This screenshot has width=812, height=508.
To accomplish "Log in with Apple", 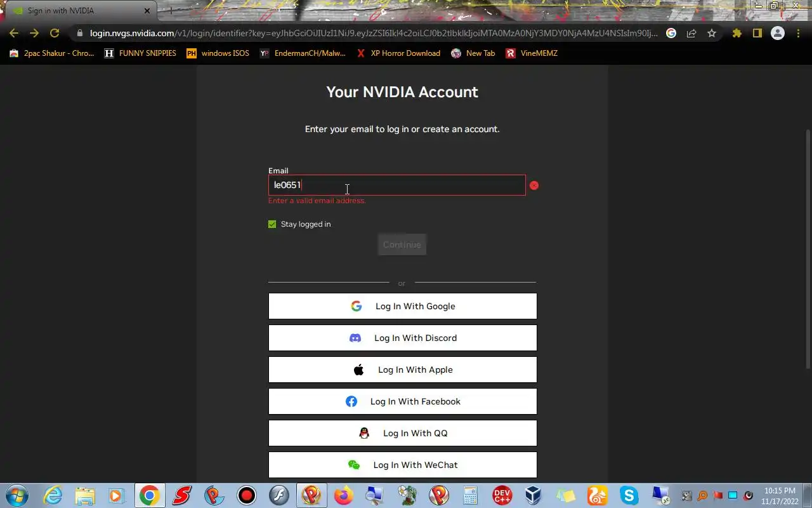I will 402,370.
